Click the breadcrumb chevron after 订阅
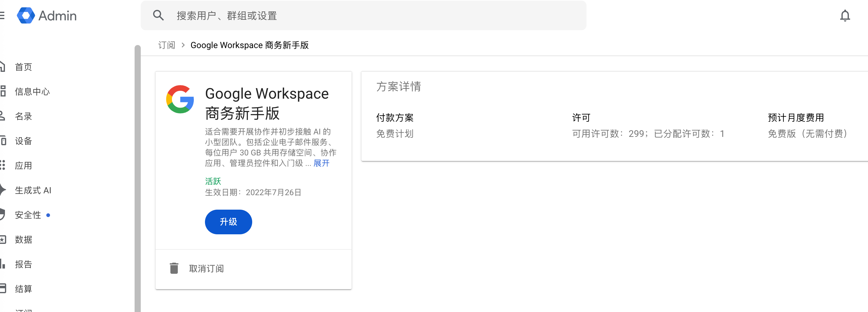The width and height of the screenshot is (868, 312). tap(183, 45)
